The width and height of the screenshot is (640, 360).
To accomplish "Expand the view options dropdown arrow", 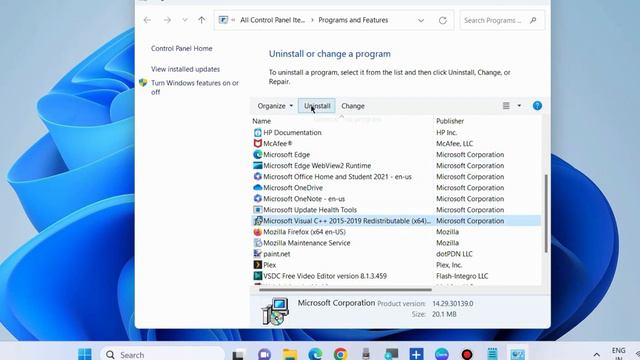I will [x=519, y=106].
